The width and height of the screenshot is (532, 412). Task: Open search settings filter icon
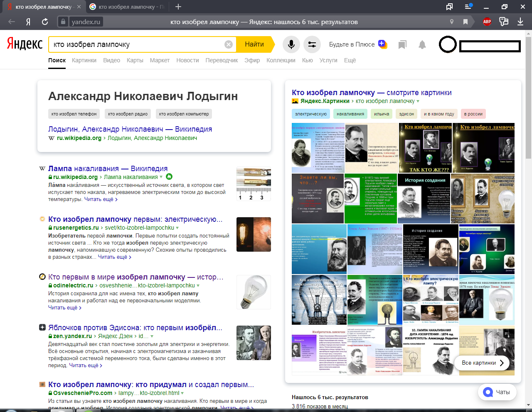312,44
